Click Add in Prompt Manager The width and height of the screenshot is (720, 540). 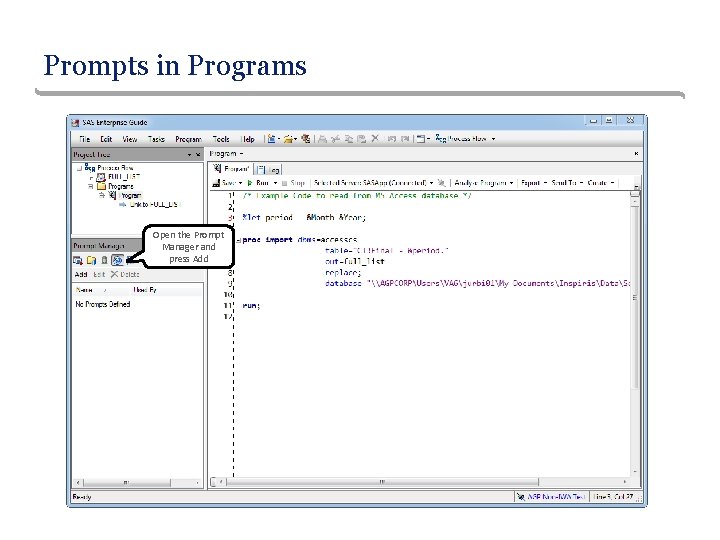[81, 274]
